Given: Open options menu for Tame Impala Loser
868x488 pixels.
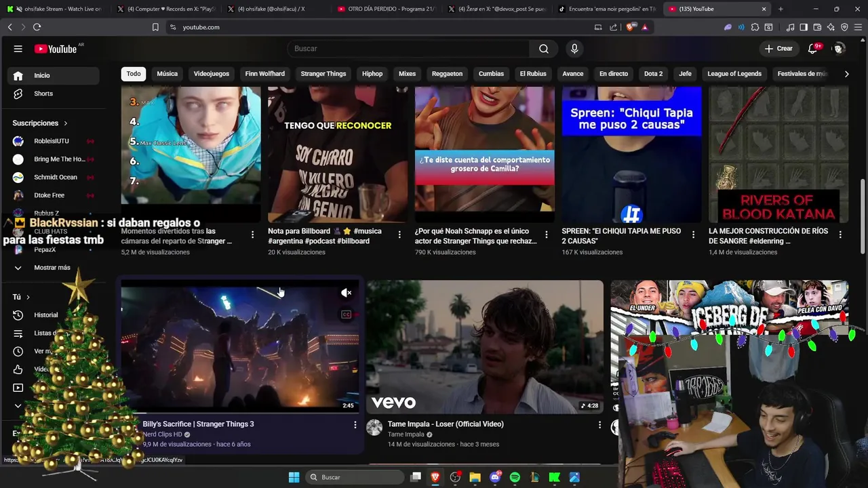Looking at the screenshot, I should click(x=599, y=424).
